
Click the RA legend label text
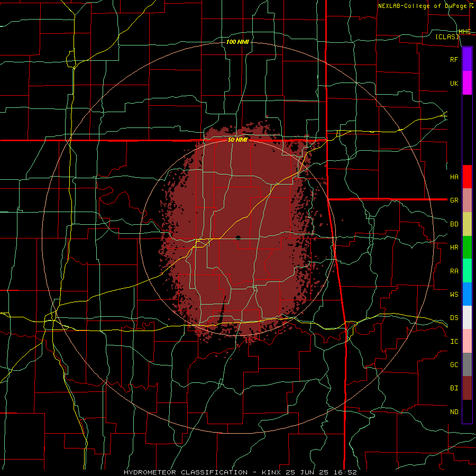(x=454, y=271)
